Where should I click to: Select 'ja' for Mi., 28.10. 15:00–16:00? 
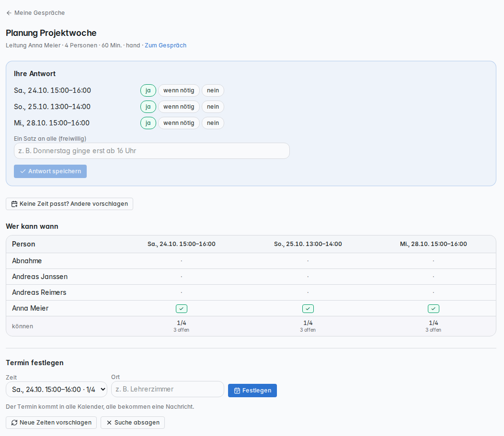click(x=148, y=123)
